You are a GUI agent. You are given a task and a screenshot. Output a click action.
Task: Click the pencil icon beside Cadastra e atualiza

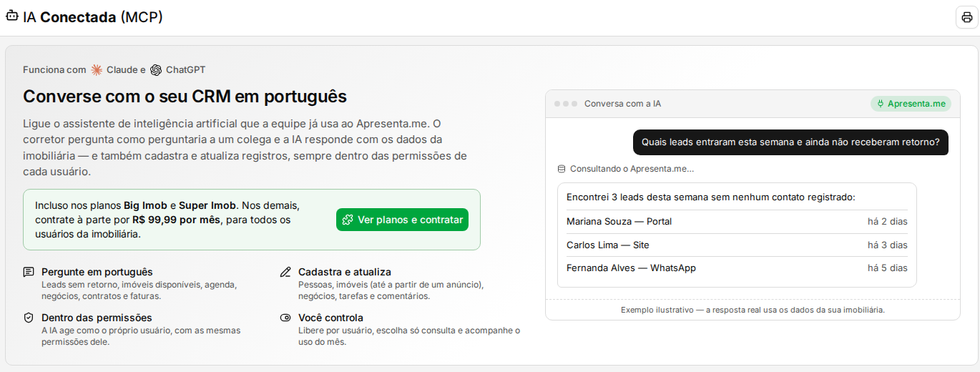[x=285, y=272]
